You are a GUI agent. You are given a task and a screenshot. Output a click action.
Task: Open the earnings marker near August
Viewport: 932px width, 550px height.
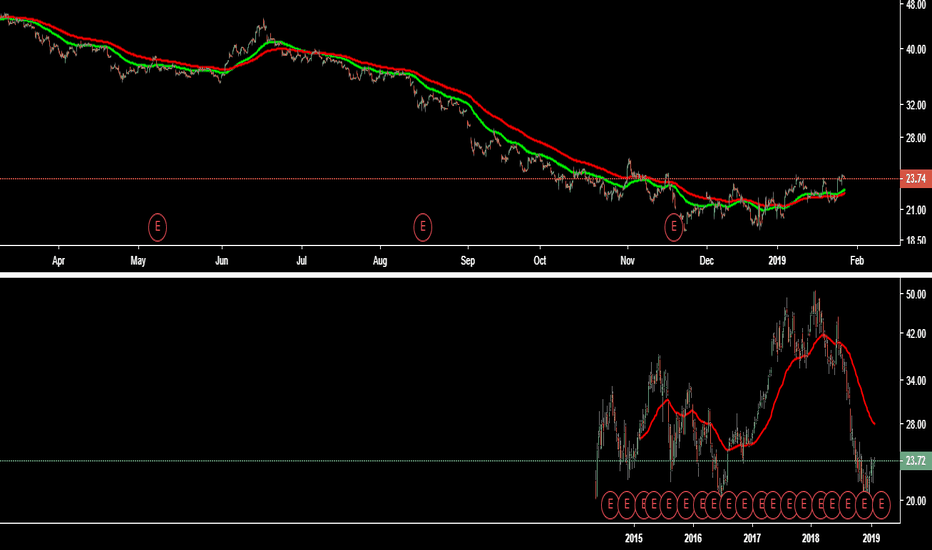(x=423, y=227)
